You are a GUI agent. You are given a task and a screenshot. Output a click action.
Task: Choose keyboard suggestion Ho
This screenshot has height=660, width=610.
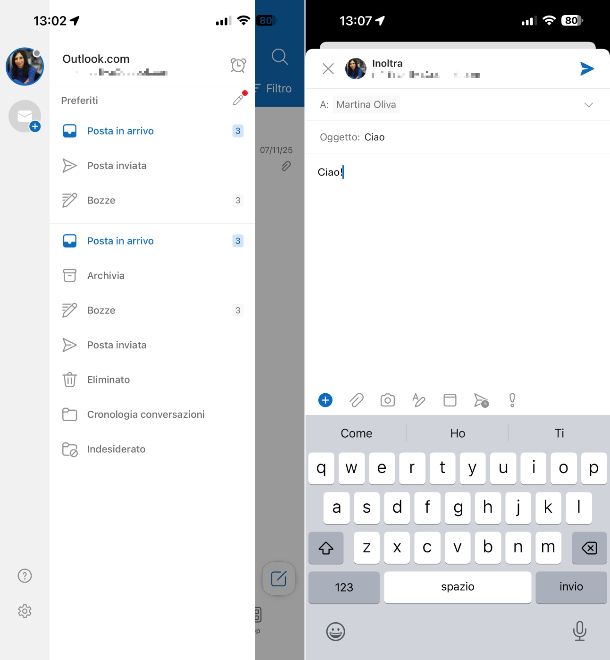pos(458,433)
